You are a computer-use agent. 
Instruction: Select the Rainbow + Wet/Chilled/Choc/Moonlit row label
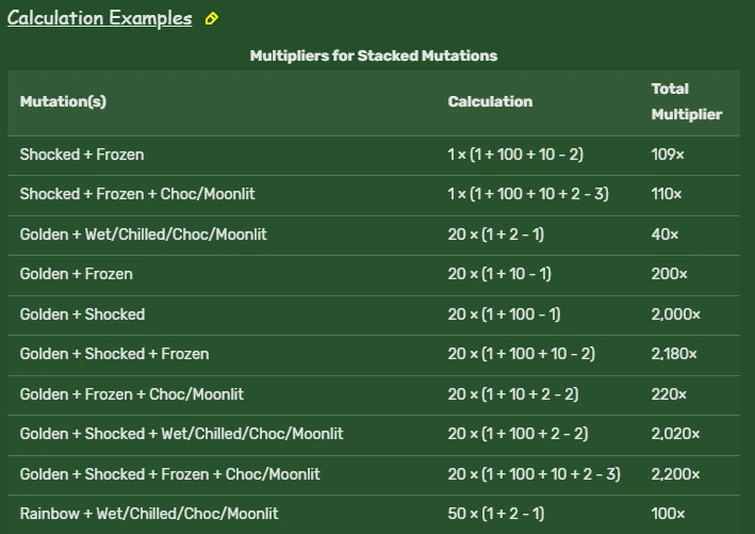pyautogui.click(x=149, y=514)
